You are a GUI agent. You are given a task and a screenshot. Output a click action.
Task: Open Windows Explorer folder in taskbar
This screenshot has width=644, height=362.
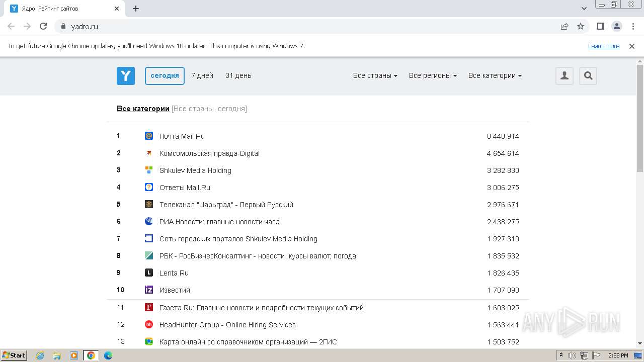(x=57, y=355)
